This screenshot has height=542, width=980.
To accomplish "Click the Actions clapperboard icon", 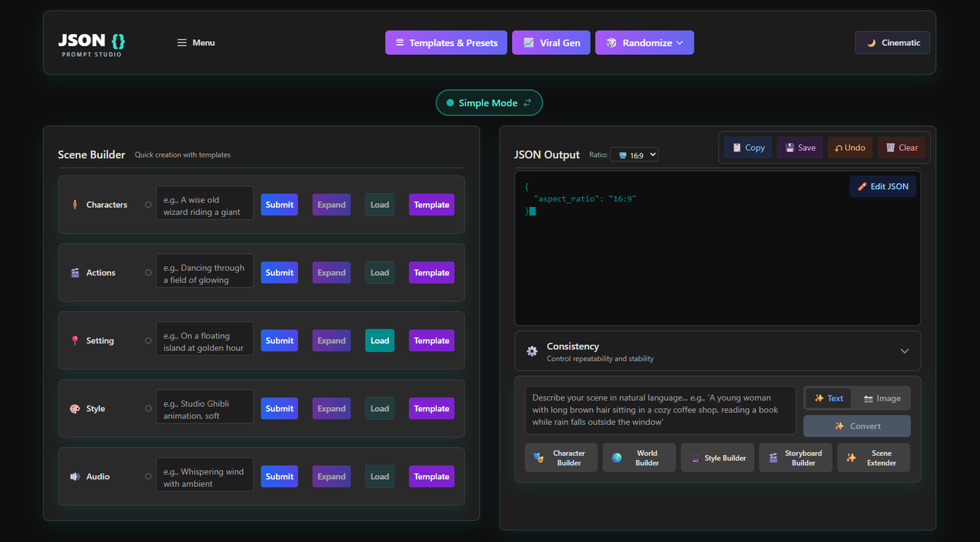I will coord(75,273).
